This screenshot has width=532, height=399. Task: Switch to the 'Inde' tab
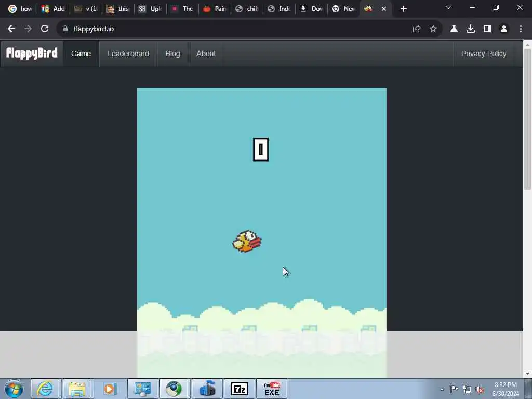click(279, 9)
